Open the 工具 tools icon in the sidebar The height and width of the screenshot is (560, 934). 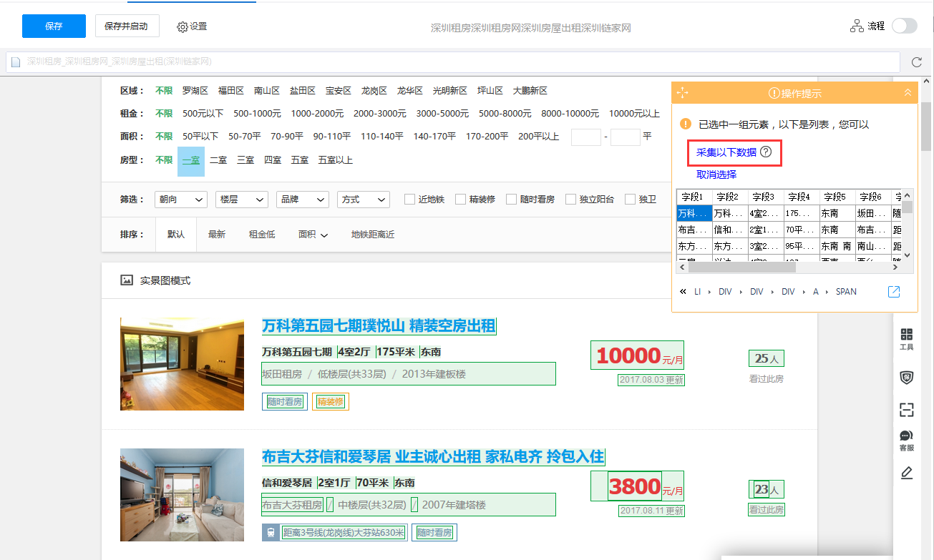tap(907, 339)
